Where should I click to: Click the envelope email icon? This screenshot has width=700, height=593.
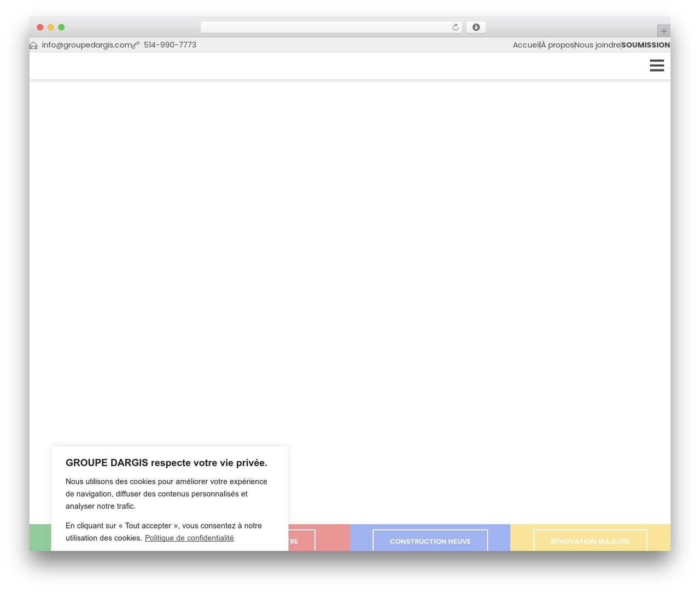click(x=33, y=45)
